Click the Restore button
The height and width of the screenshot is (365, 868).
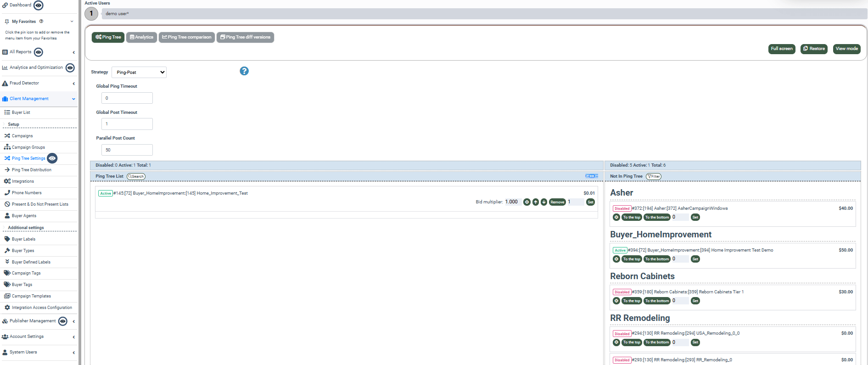tap(814, 49)
